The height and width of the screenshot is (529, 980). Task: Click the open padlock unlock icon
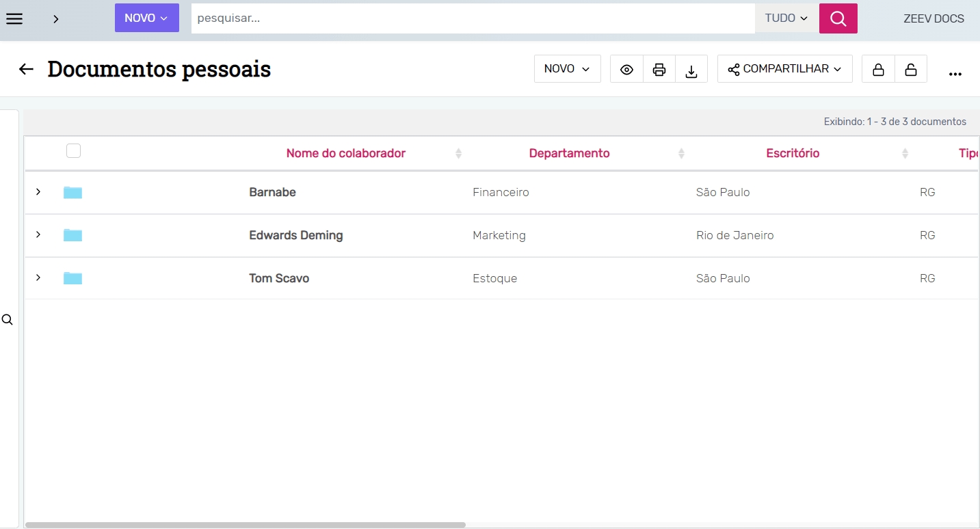tap(911, 69)
